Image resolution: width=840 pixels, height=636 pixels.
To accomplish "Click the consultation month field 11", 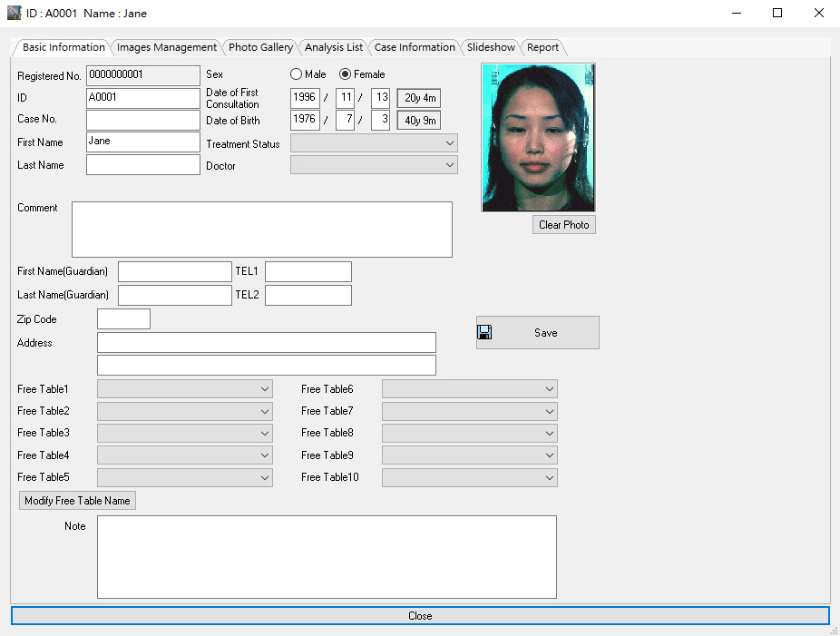I will click(x=345, y=98).
